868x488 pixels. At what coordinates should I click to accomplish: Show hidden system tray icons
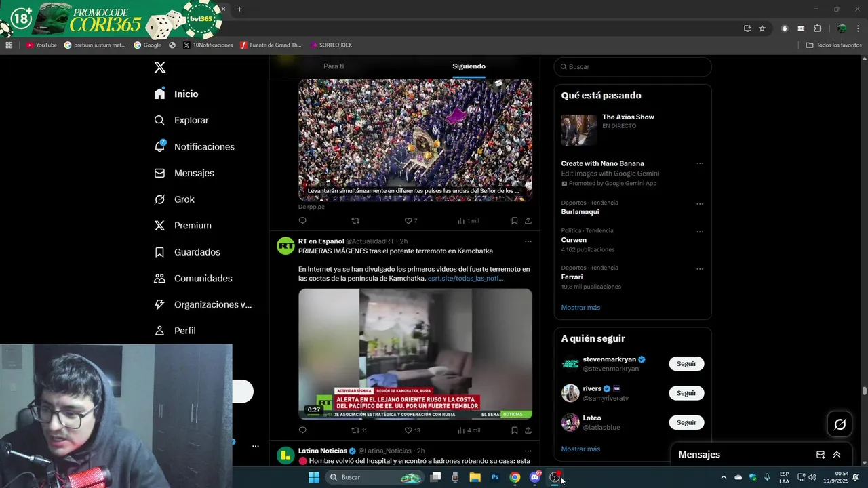(x=723, y=477)
